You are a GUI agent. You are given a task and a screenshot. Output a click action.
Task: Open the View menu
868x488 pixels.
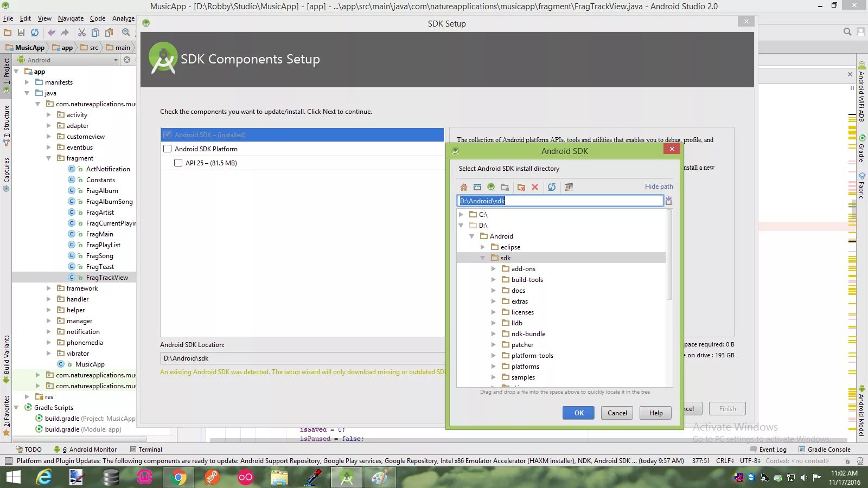(44, 18)
